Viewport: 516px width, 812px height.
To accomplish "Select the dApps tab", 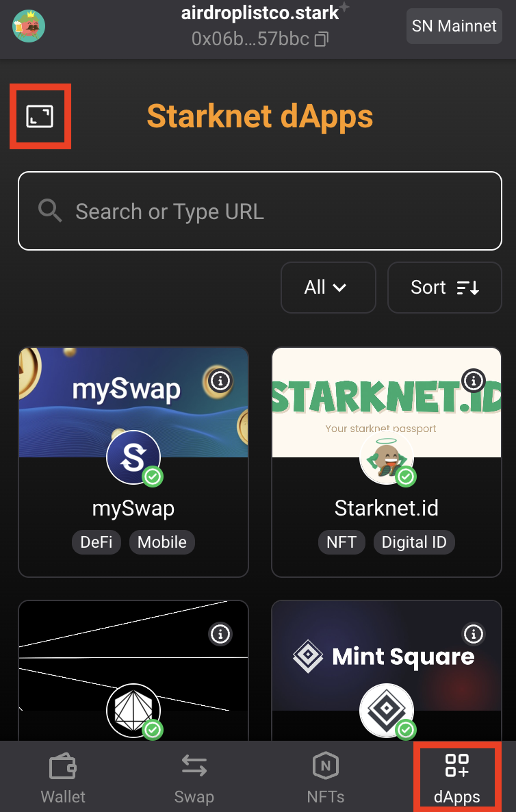I will click(x=456, y=778).
